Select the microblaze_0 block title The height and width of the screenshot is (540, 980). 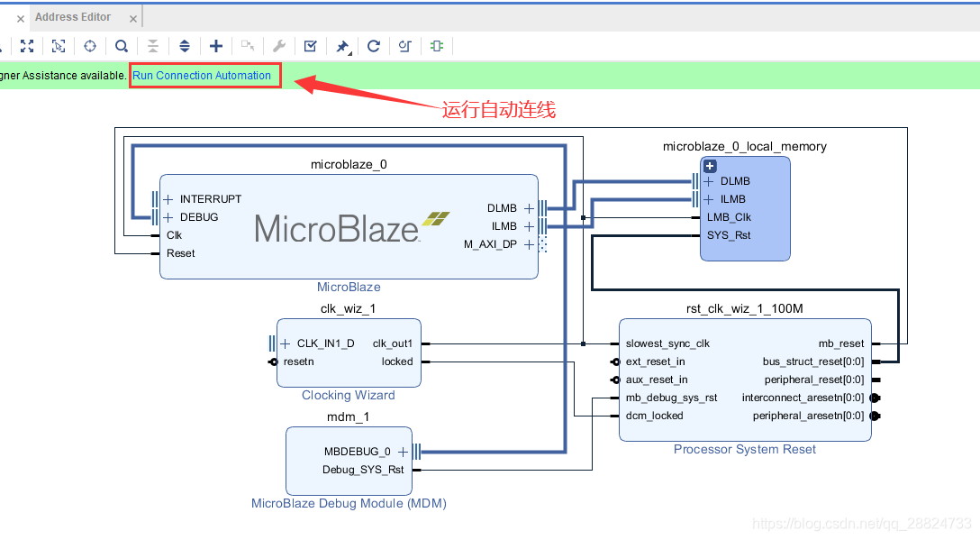(349, 165)
